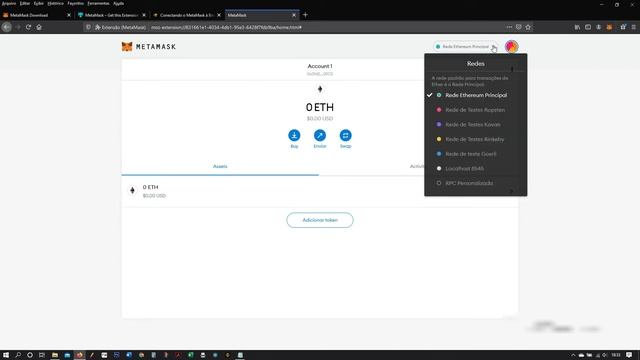Click the Enviar send icon
The image size is (640, 360).
click(x=320, y=135)
